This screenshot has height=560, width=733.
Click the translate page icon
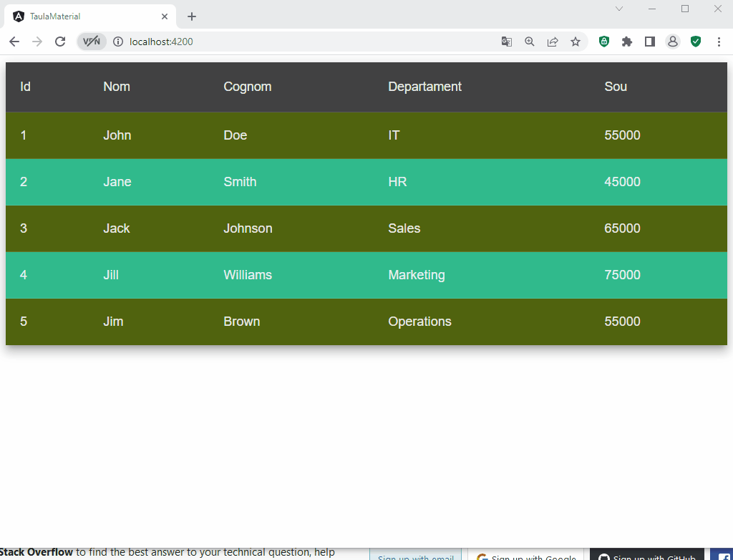click(x=507, y=42)
